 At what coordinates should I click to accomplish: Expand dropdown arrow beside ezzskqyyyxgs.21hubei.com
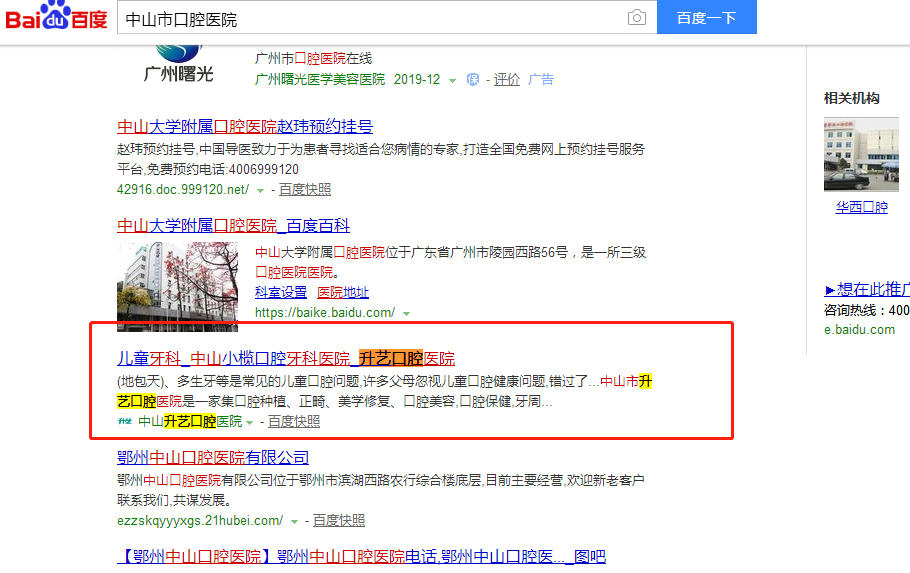coord(294,521)
